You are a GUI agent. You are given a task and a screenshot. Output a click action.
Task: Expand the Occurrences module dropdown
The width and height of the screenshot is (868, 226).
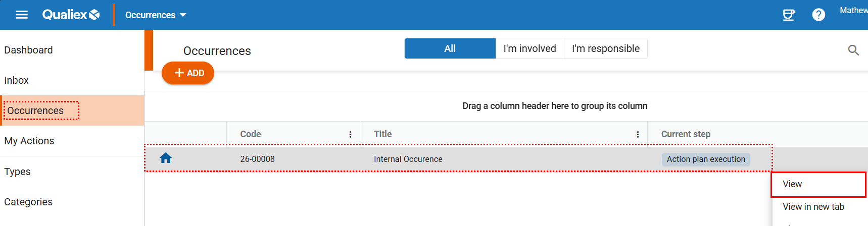(156, 15)
